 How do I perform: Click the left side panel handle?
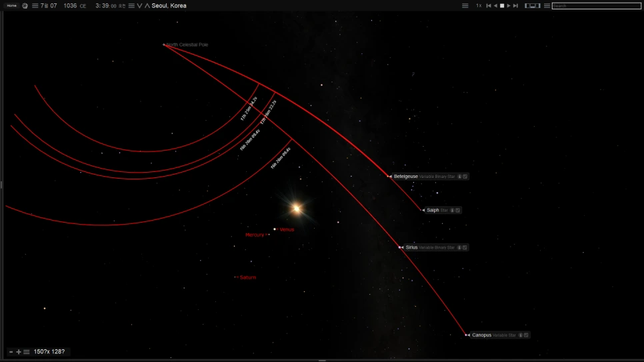tap(1, 185)
